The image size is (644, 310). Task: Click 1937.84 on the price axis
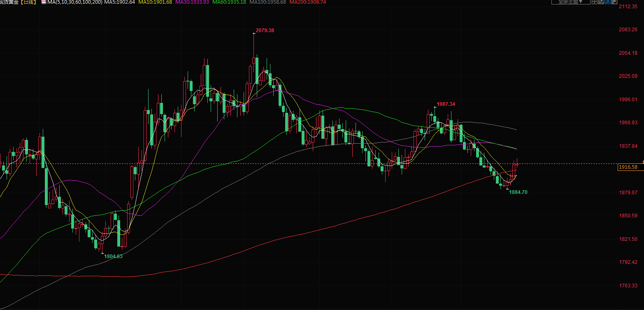[x=629, y=146]
